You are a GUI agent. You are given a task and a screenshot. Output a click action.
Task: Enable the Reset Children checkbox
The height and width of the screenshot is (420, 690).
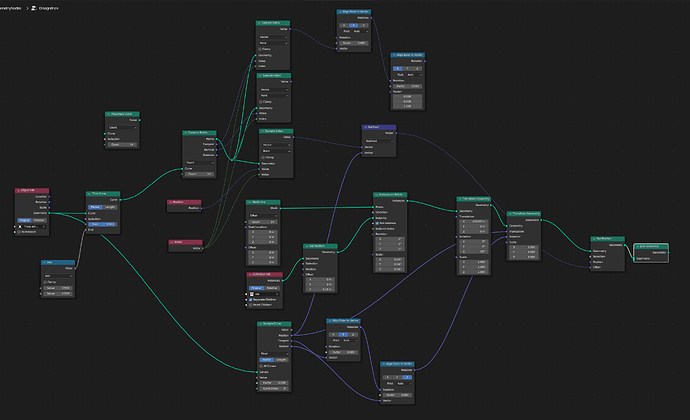[x=250, y=305]
